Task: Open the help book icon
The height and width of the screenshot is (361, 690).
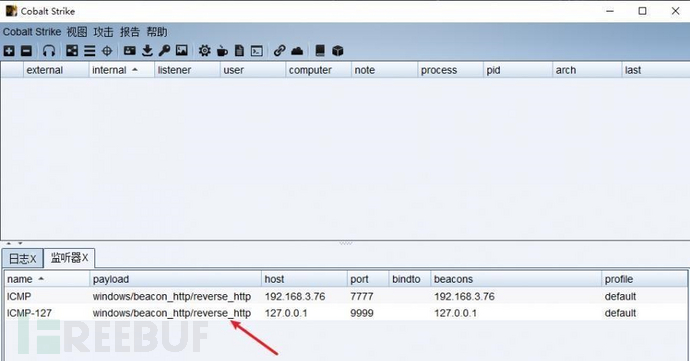Action: [x=320, y=51]
